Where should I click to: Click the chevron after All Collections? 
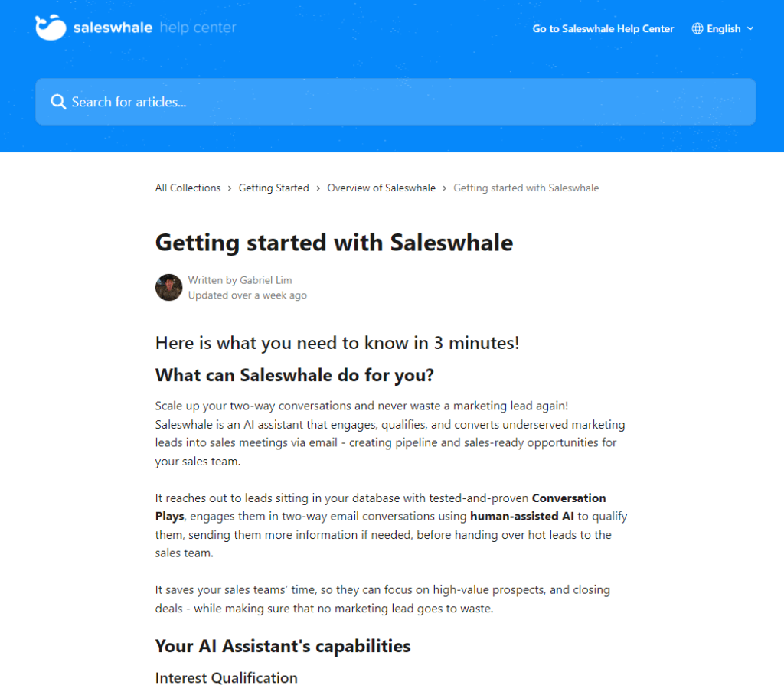(x=230, y=188)
